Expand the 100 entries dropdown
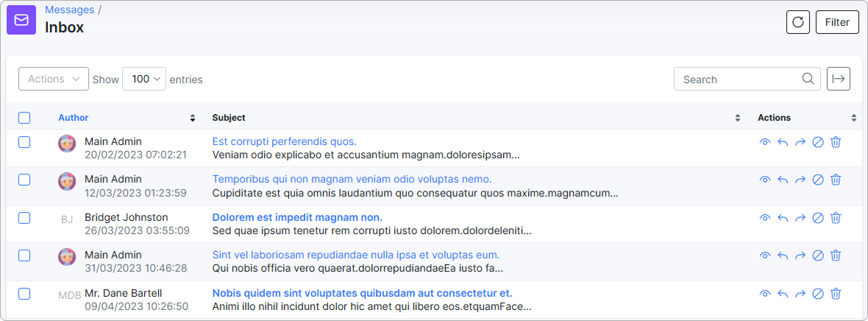The height and width of the screenshot is (321, 868). pyautogui.click(x=144, y=79)
